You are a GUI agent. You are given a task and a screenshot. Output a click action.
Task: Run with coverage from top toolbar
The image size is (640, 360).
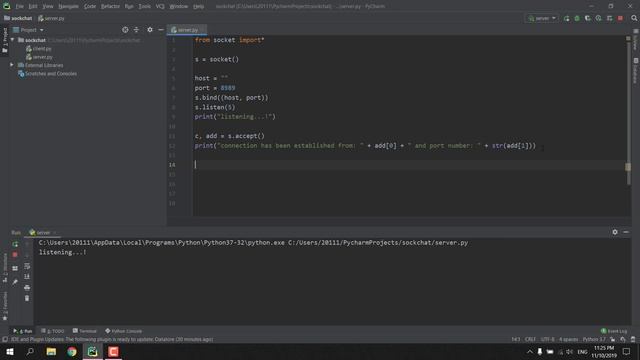pos(588,18)
